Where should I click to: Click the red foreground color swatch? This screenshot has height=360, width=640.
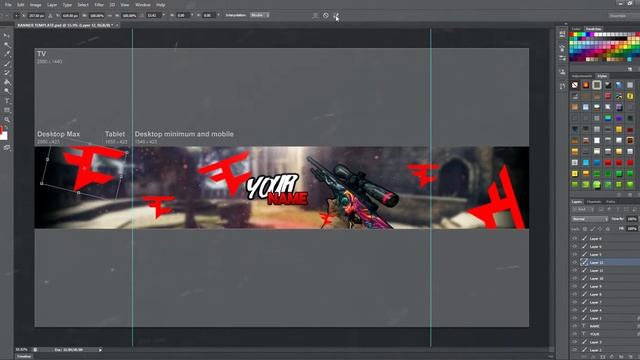pyautogui.click(x=1, y=130)
